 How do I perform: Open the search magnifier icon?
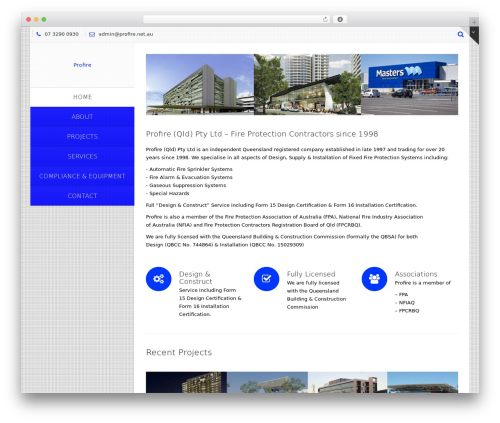(460, 34)
